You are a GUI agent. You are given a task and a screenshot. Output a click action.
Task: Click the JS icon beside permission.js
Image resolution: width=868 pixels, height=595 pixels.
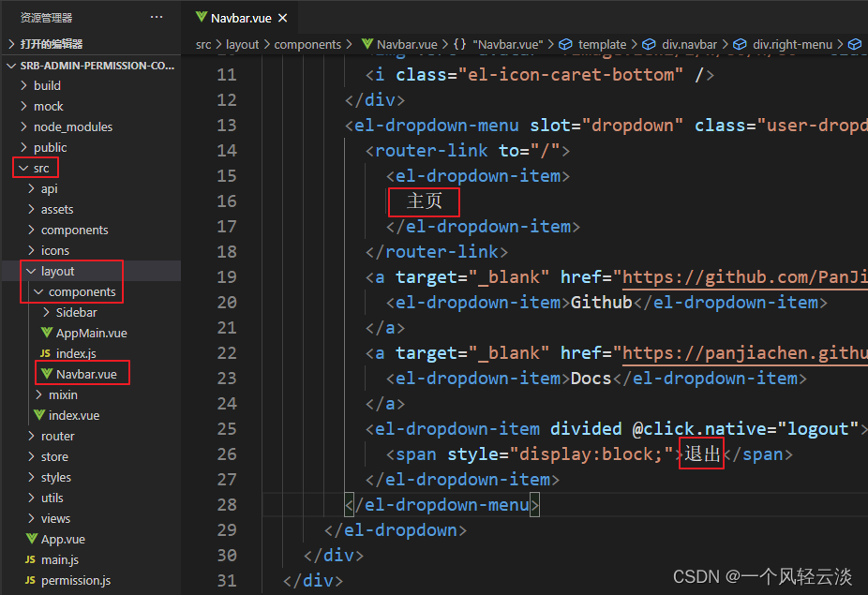coord(30,580)
